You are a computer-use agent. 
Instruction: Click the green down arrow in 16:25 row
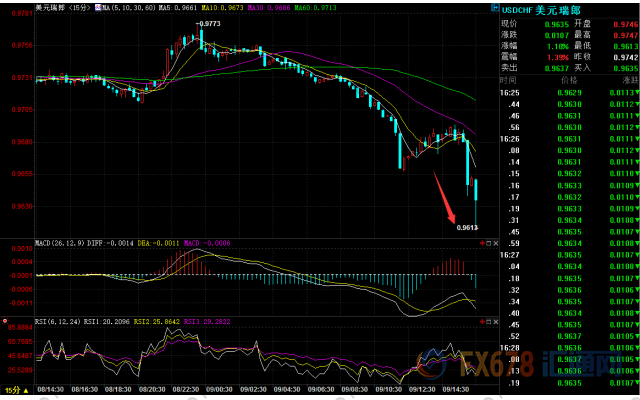click(x=633, y=92)
